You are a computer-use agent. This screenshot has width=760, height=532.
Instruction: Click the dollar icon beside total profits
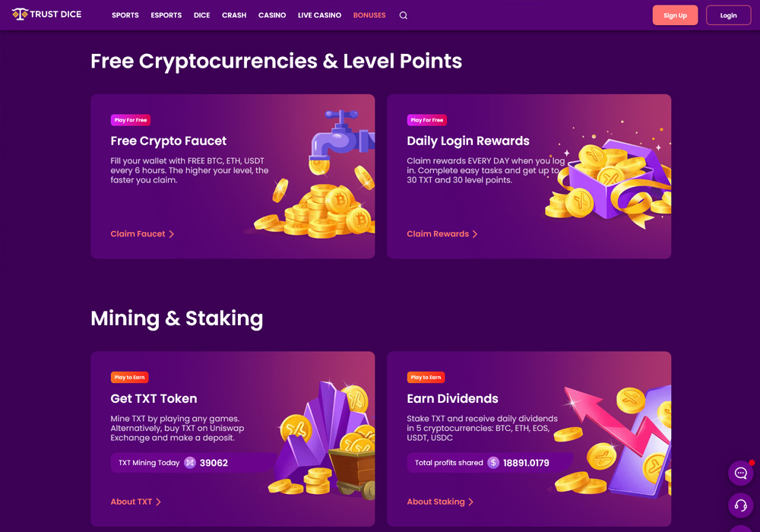pyautogui.click(x=493, y=463)
